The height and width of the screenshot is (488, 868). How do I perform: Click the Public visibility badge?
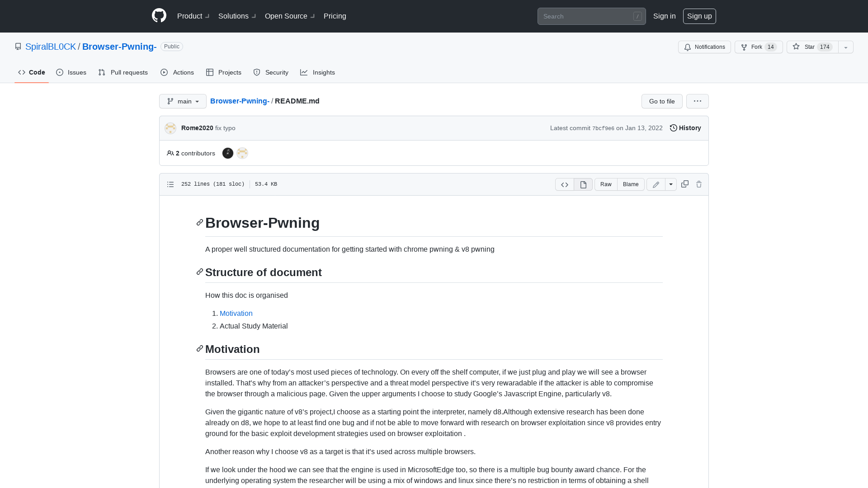pyautogui.click(x=172, y=47)
